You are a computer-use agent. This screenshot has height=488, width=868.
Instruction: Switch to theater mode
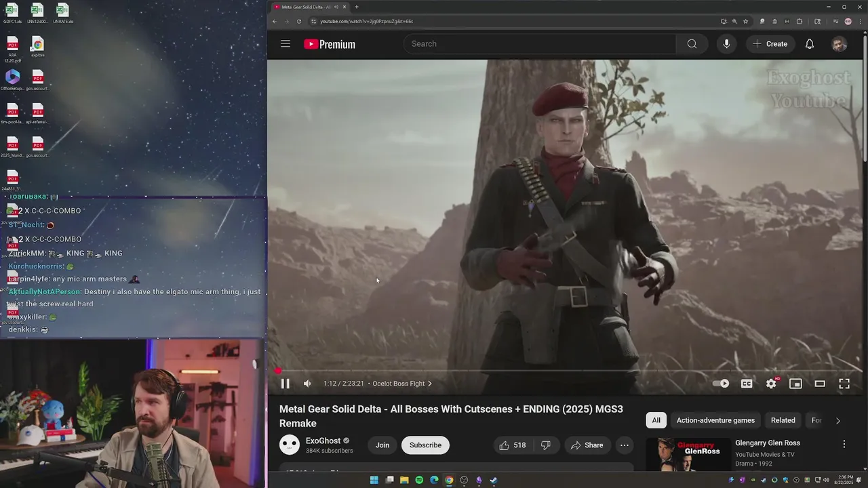[820, 384]
